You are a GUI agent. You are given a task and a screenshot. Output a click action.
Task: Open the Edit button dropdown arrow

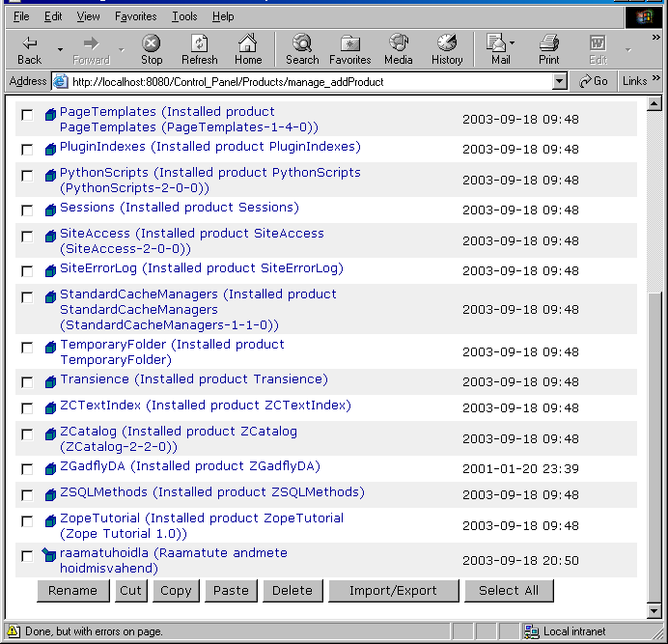click(628, 49)
